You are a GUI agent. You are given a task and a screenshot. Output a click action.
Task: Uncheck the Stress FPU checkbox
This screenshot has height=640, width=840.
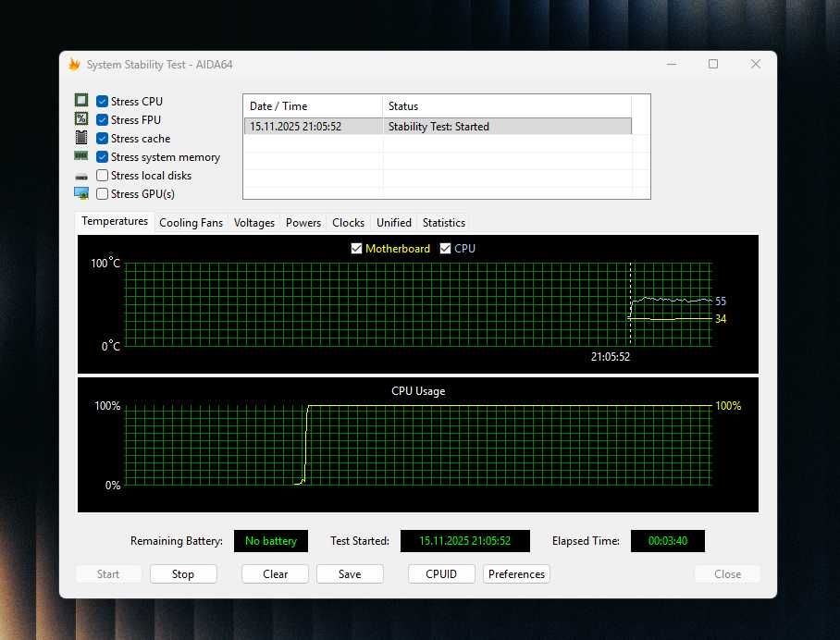103,120
